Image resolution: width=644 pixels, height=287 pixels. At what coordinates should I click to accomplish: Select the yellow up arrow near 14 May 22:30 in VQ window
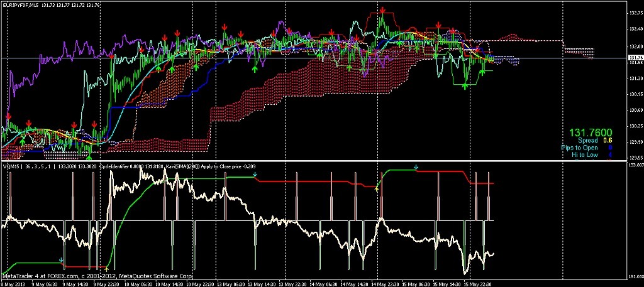pos(376,188)
